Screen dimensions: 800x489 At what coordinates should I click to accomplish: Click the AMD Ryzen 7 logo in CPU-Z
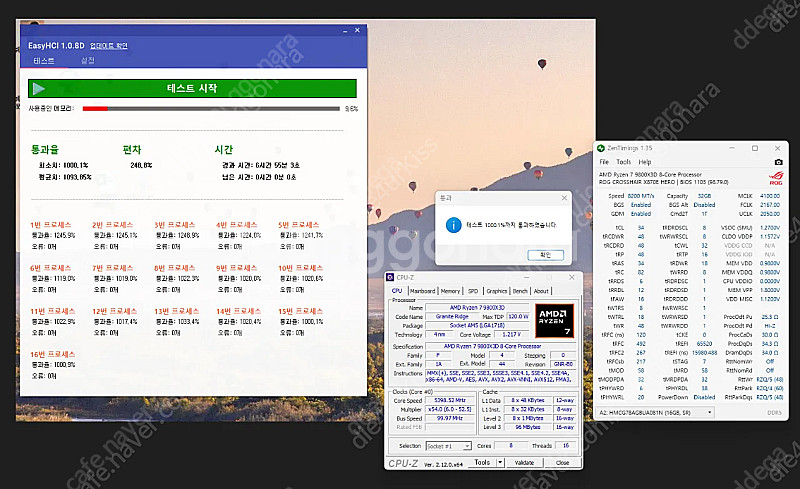click(x=555, y=321)
